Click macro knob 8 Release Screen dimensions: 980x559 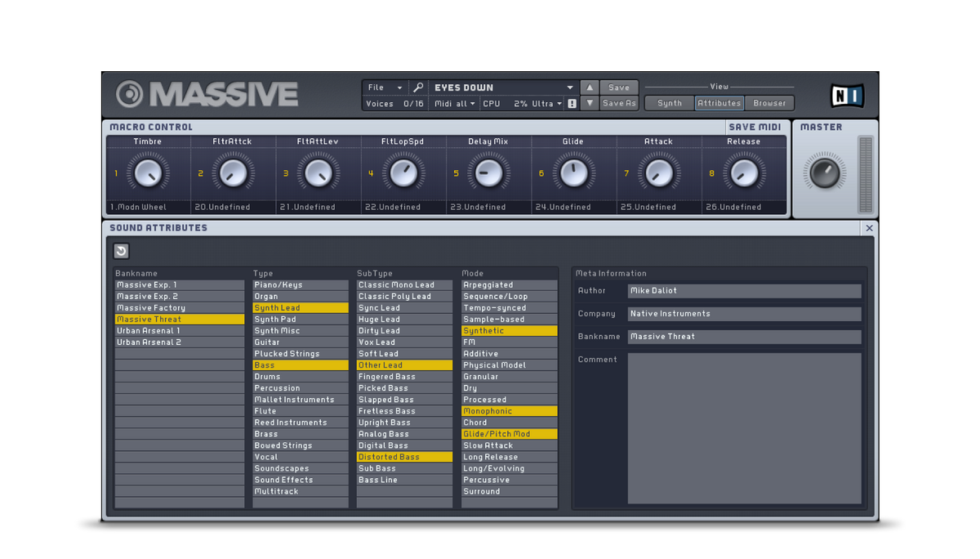[x=743, y=173]
